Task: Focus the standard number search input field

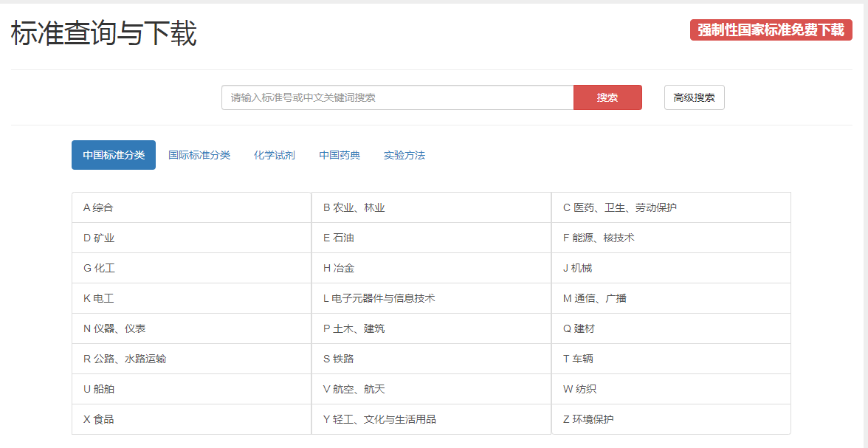Action: [397, 97]
